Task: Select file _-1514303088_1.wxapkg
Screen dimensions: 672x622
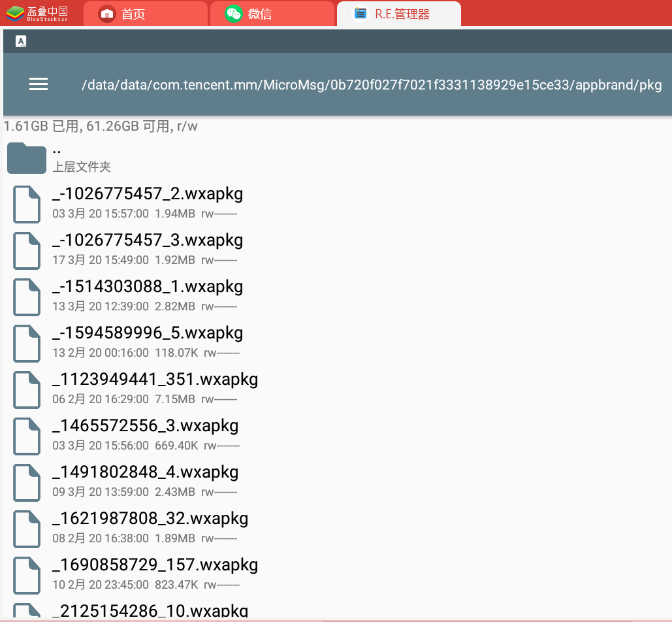Action: [x=148, y=286]
